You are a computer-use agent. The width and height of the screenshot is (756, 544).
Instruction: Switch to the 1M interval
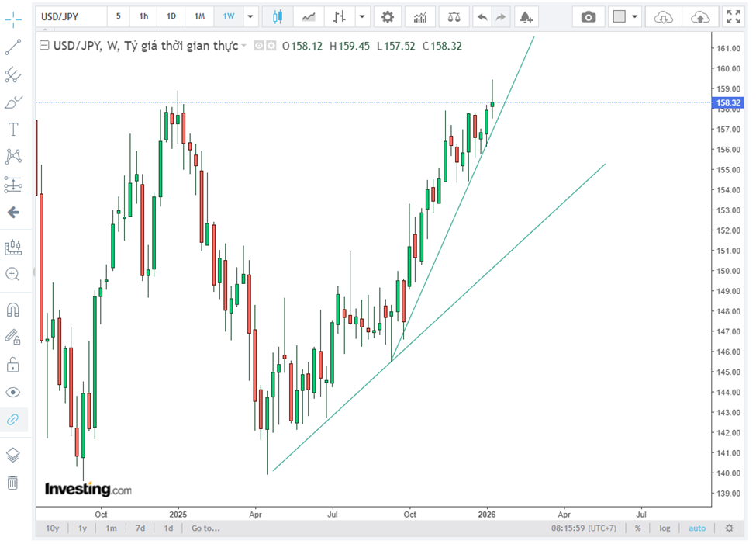(x=199, y=16)
